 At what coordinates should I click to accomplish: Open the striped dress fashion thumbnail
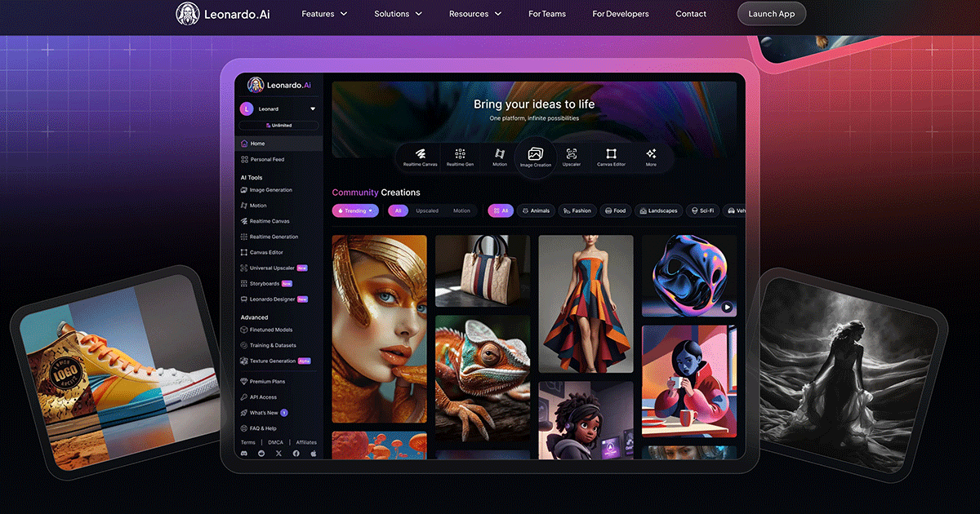586,304
